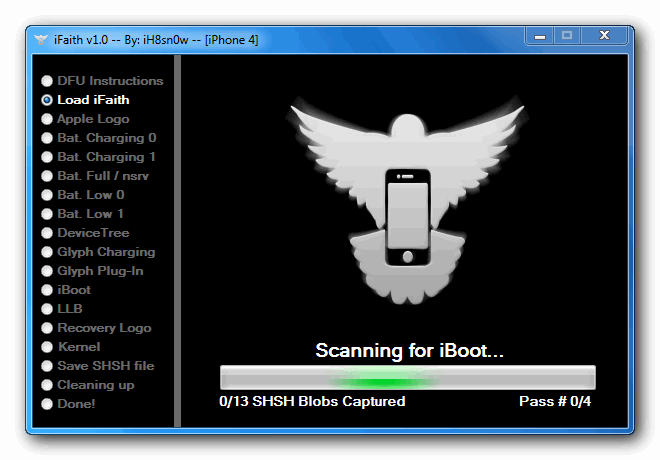660x460 pixels.
Task: Close the iFaith window
Action: (x=604, y=36)
